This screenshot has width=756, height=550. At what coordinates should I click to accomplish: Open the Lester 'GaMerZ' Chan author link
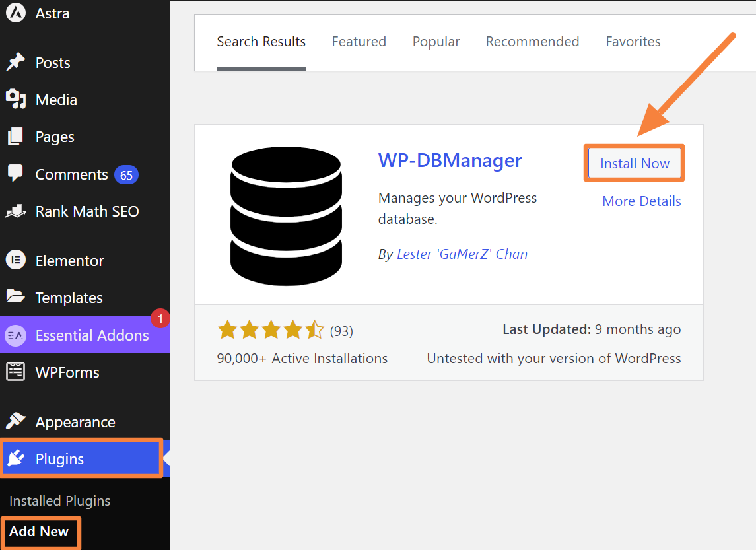462,254
